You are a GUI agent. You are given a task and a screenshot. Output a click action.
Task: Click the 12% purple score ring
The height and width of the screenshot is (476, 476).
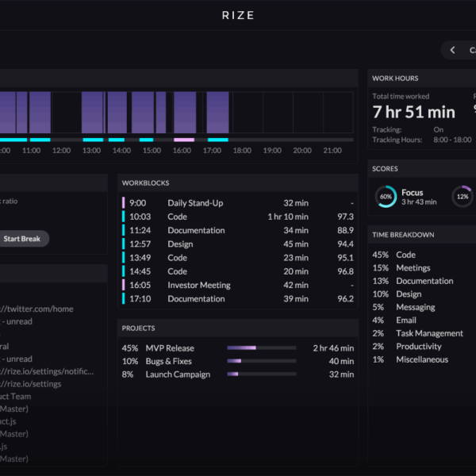click(462, 197)
